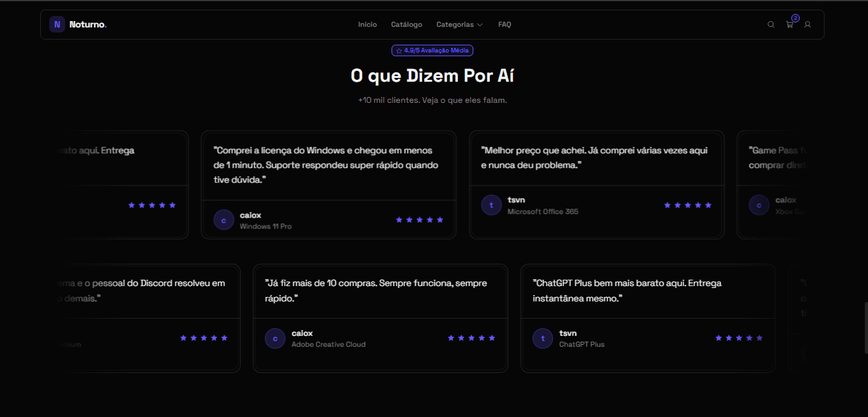Click star rating on Microsoft Office 365 review
This screenshot has height=417, width=868.
(688, 205)
